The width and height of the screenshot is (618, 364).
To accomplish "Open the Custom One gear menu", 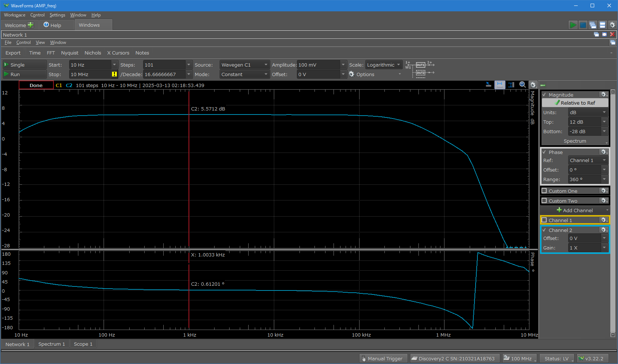I will [604, 191].
